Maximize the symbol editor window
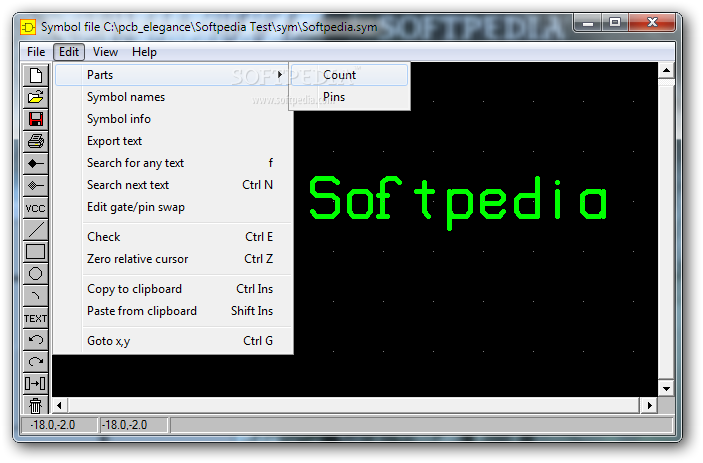 615,23
